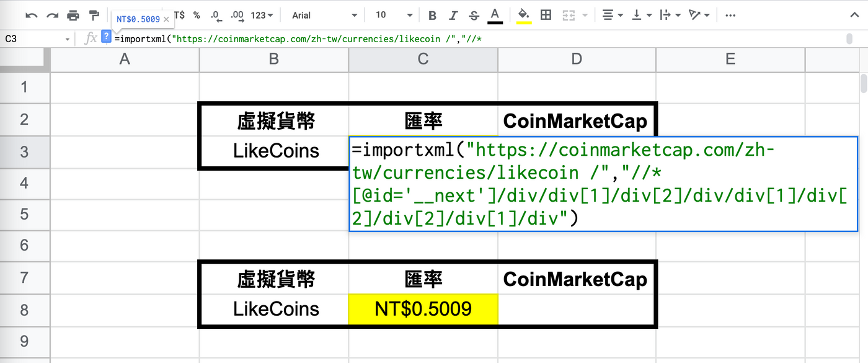Click the vertical scrollbar thumb
Image resolution: width=868 pixels, height=363 pixels.
(x=863, y=83)
